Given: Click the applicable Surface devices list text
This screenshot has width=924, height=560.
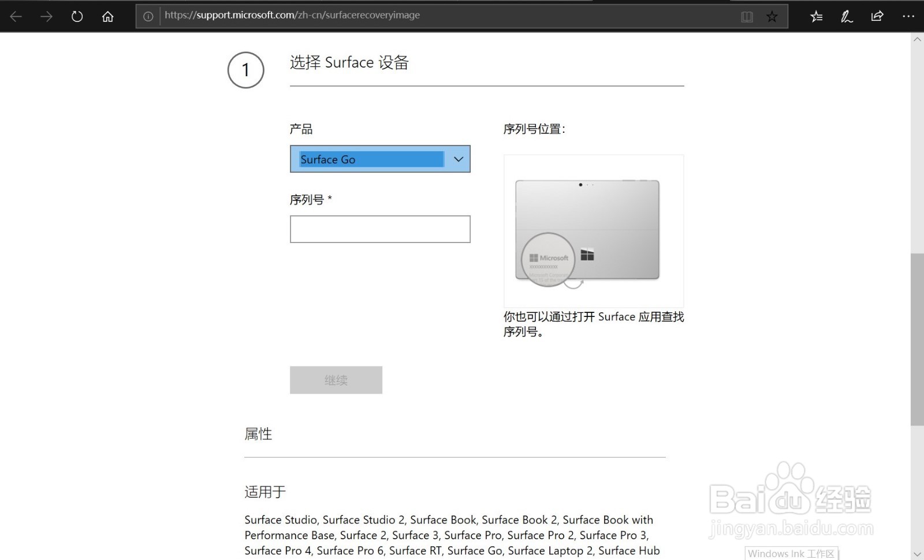Looking at the screenshot, I should (x=452, y=535).
